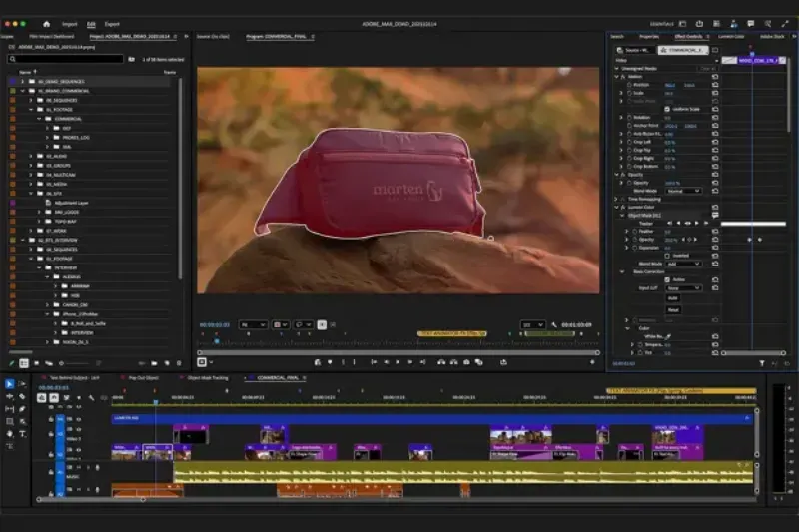Switch Project panel to list view

click(x=24, y=363)
